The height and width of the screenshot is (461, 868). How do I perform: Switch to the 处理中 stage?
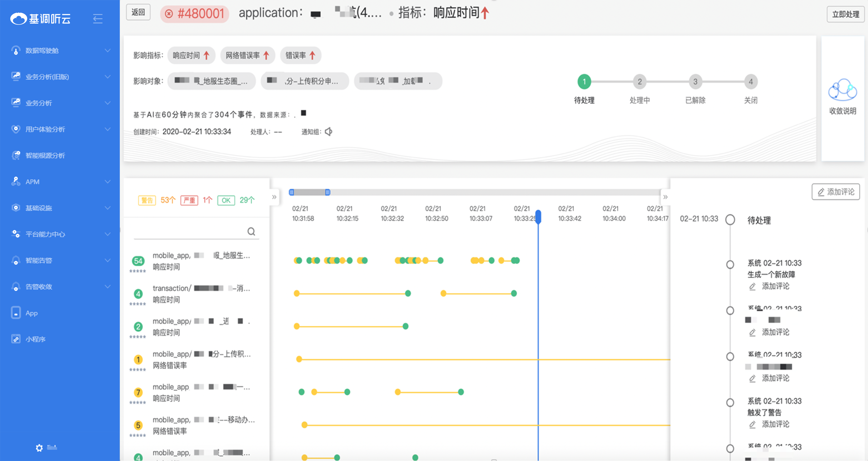pyautogui.click(x=639, y=82)
